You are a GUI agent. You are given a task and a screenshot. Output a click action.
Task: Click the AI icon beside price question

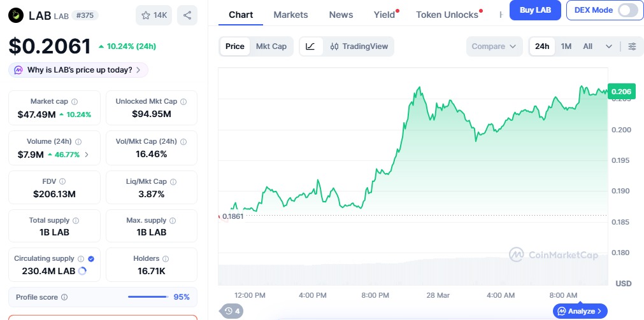[18, 70]
